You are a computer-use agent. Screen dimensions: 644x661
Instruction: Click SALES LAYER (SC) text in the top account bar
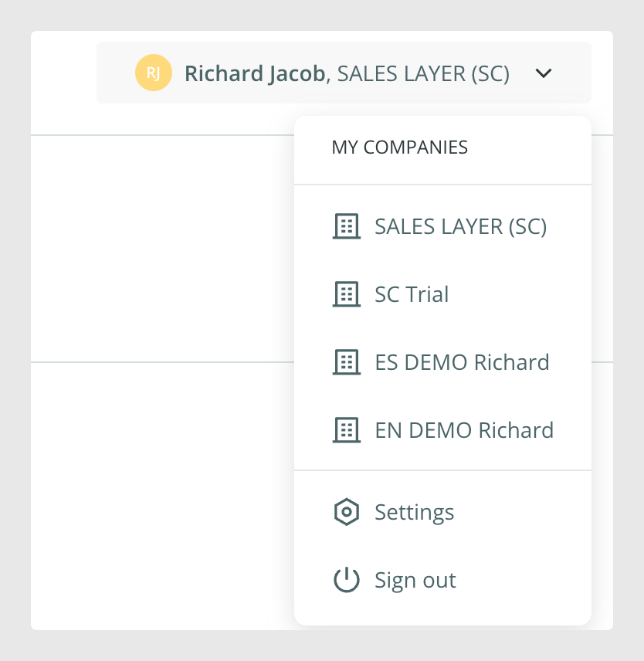[x=423, y=74]
